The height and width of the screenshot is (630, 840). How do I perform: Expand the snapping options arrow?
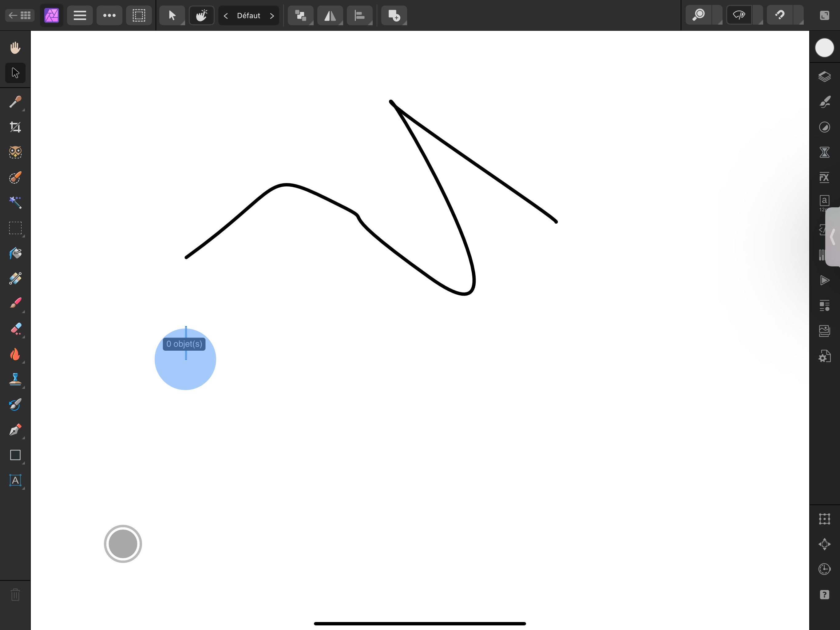point(798,15)
